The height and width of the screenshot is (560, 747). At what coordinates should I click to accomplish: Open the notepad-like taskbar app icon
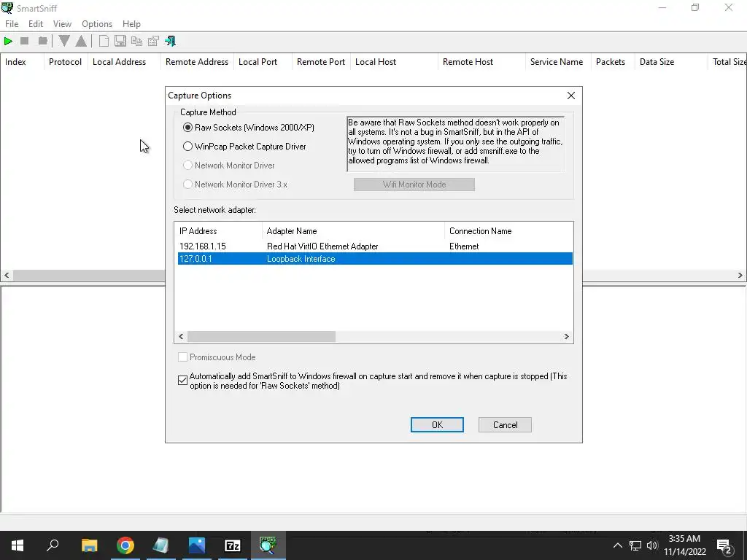coord(160,545)
